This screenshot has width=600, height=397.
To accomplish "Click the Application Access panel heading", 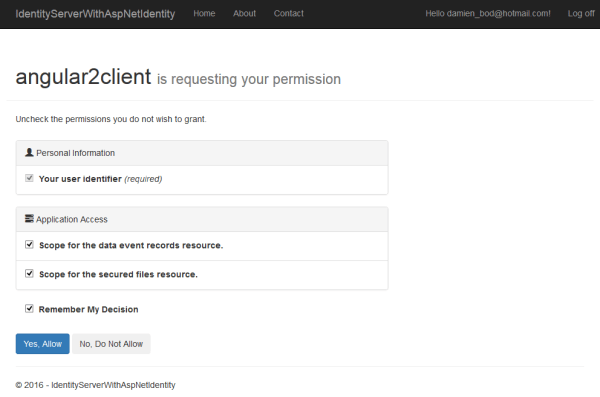I will click(202, 219).
